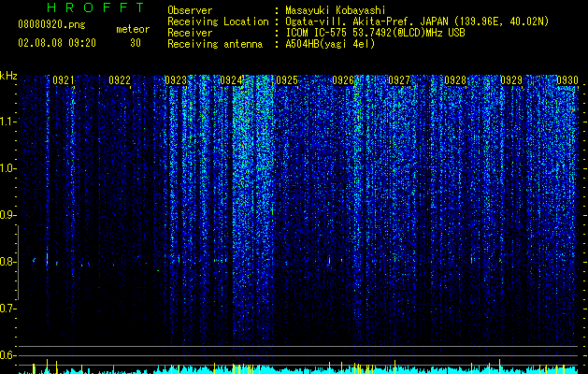Image resolution: width=588 pixels, height=374 pixels.
Task: Click the 0930 time marker
Action: tap(567, 80)
